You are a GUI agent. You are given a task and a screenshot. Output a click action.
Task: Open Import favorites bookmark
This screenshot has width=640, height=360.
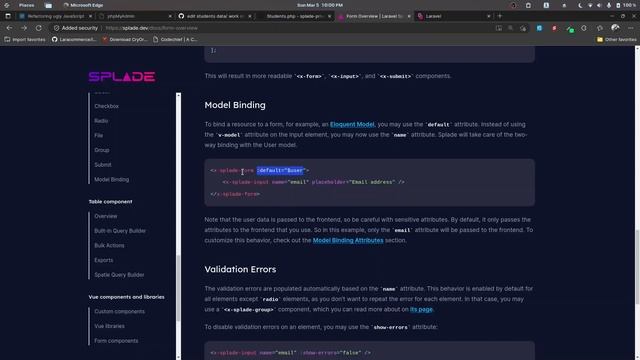click(25, 40)
